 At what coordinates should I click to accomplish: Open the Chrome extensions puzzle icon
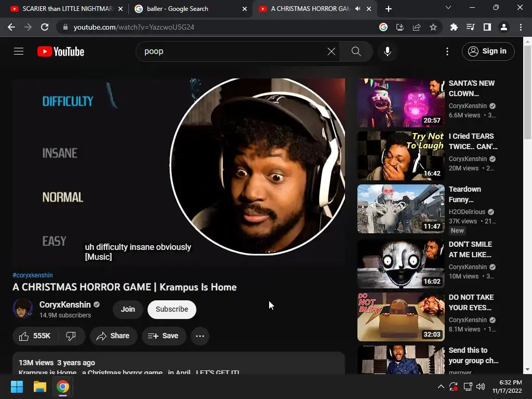tap(454, 27)
